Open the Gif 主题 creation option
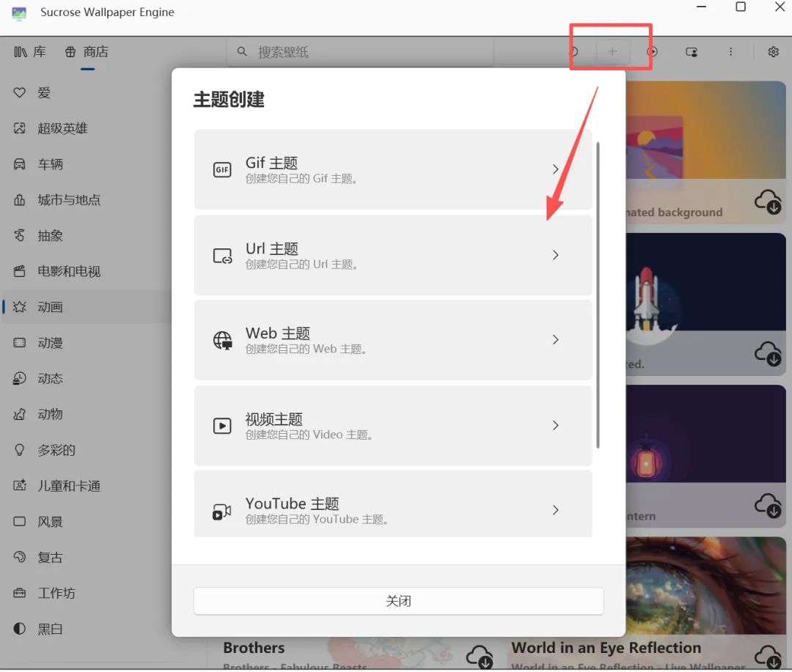Viewport: 792px width, 672px height. click(393, 169)
